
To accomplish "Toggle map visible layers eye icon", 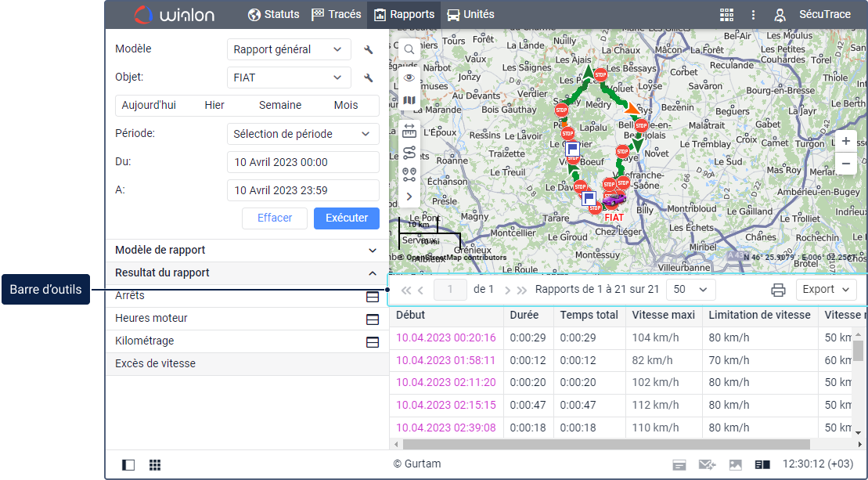I will [409, 78].
